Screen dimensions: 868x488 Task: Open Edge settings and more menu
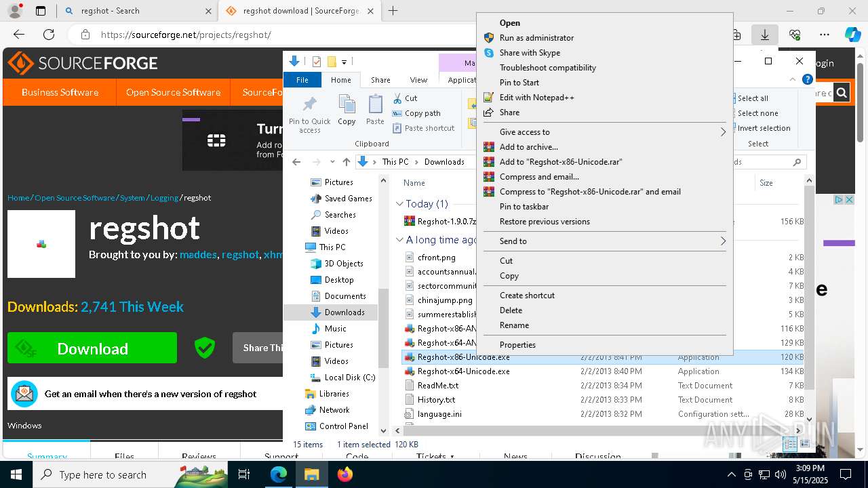click(x=825, y=35)
